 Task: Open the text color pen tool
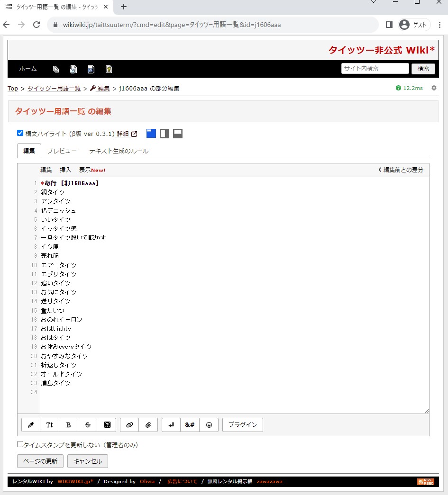(31, 425)
